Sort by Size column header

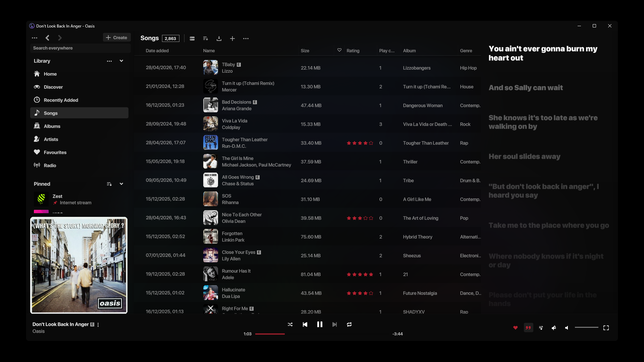tap(305, 51)
